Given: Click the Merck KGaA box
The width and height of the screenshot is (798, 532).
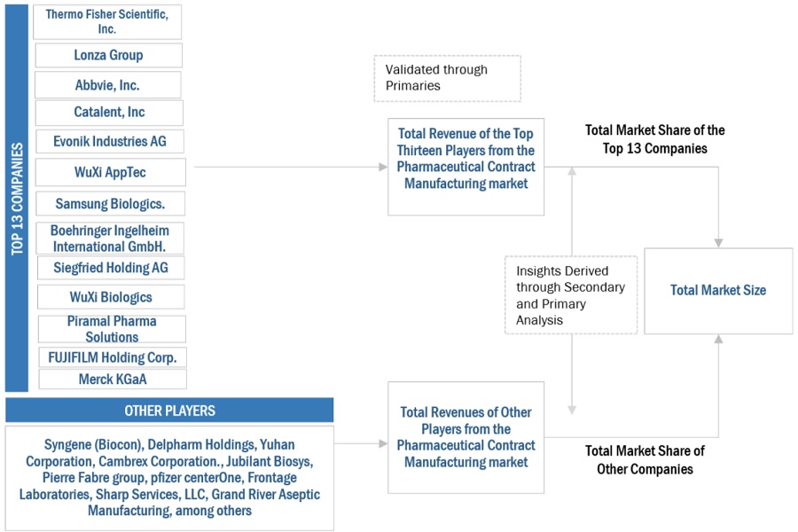Looking at the screenshot, I should (113, 379).
